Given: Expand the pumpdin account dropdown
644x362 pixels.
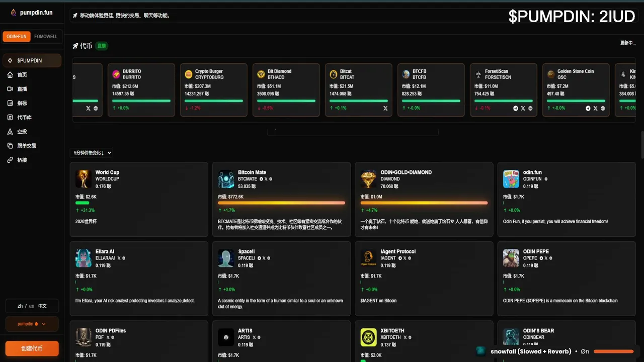Looking at the screenshot, I should coord(32,324).
